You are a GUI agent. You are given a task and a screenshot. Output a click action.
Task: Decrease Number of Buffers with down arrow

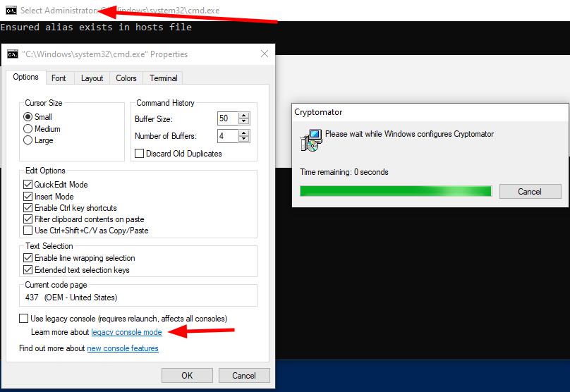(x=244, y=139)
